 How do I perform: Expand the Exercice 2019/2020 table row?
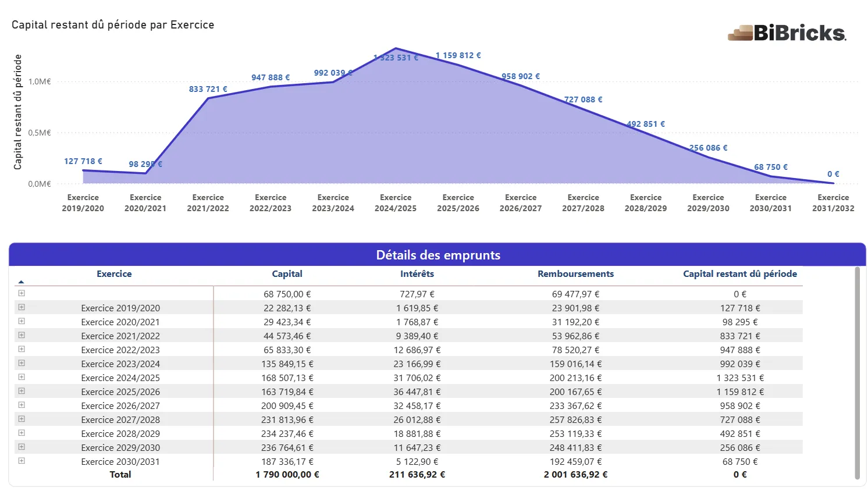[x=22, y=307]
